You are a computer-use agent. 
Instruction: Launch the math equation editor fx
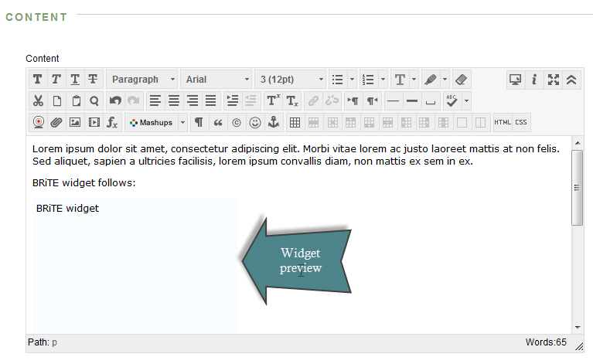point(112,122)
